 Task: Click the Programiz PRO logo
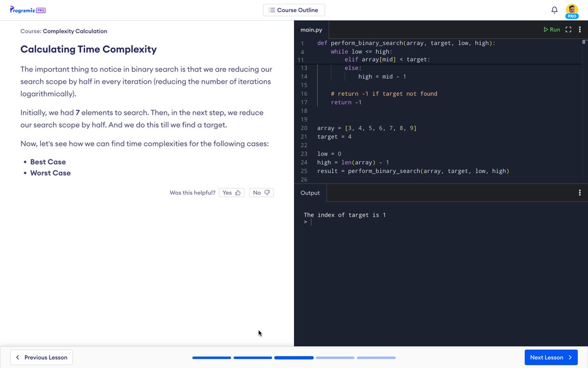28,10
